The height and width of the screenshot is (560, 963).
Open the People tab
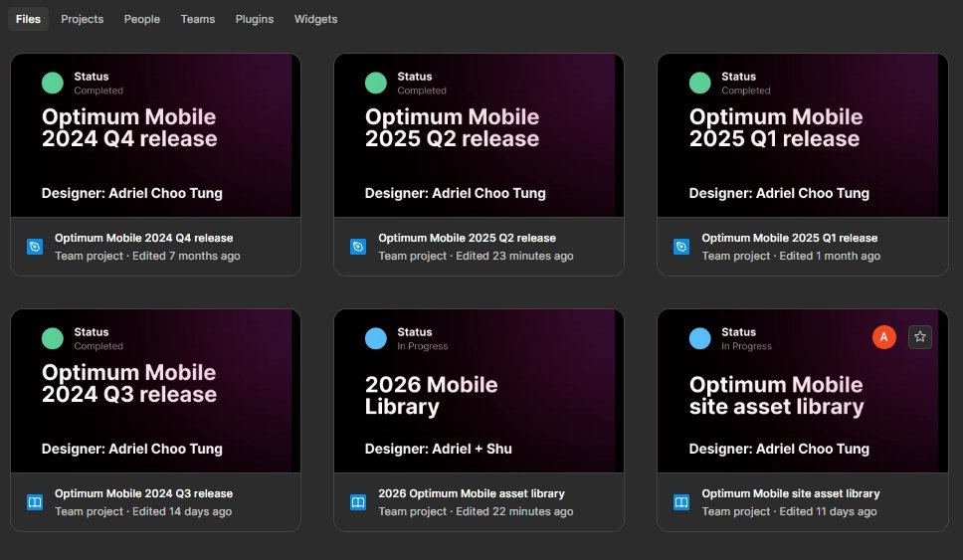(142, 19)
